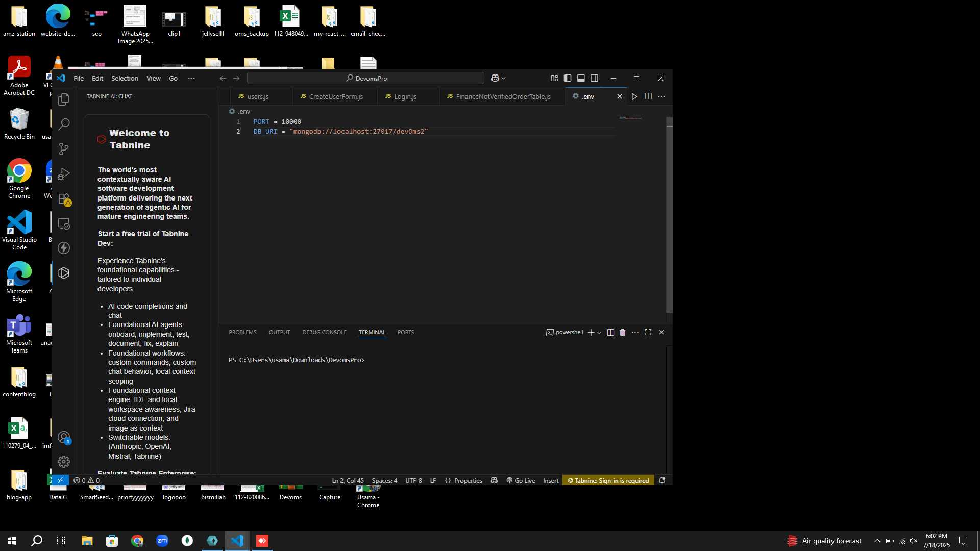
Task: Change end of line sequence LF
Action: [433, 480]
